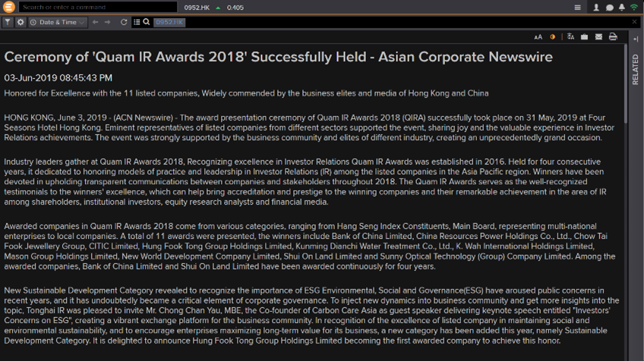Click the article vertical scrollbar

626,84
